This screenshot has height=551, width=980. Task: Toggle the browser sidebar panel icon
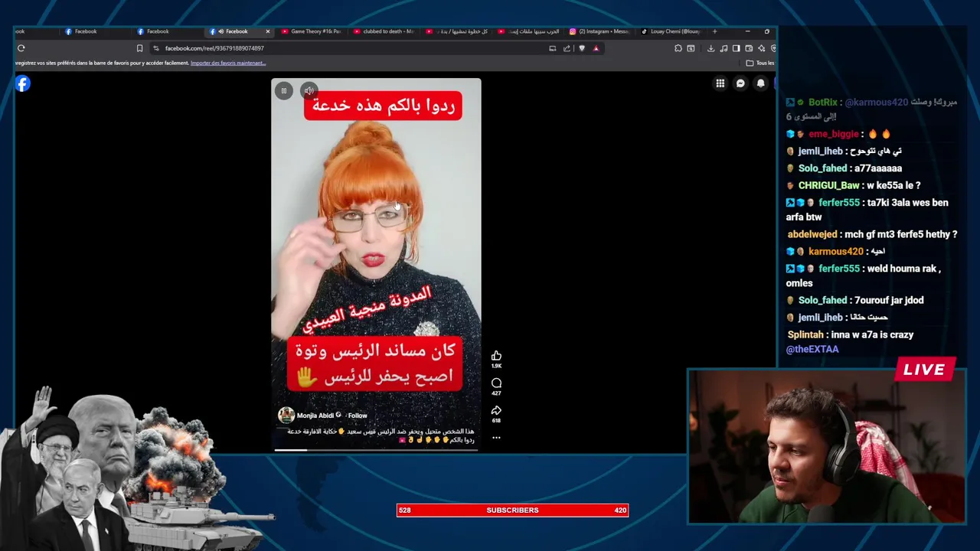click(x=737, y=48)
